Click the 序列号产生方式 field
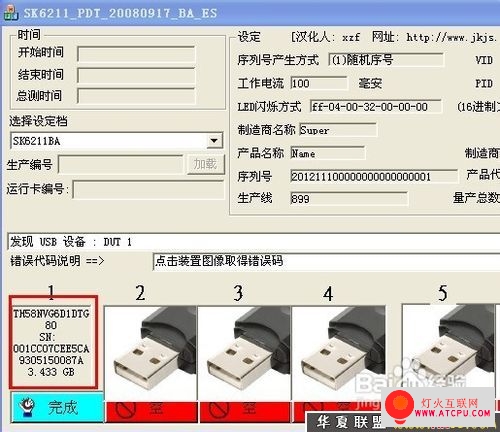Screen dimensions: 500x432 [x=386, y=60]
